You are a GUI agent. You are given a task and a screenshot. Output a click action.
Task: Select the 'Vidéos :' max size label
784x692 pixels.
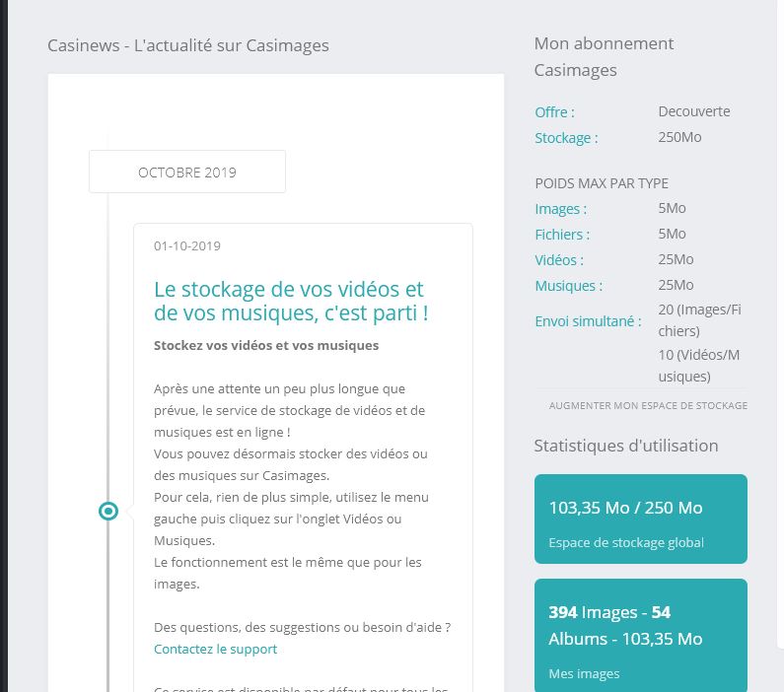[x=559, y=260]
